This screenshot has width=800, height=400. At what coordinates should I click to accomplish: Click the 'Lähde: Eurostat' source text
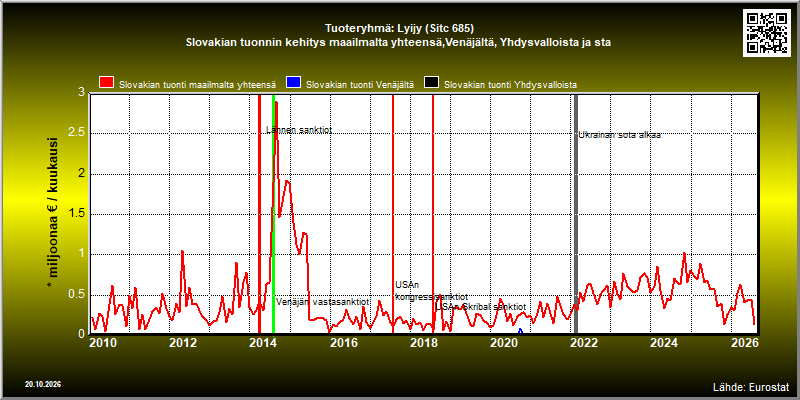click(751, 386)
